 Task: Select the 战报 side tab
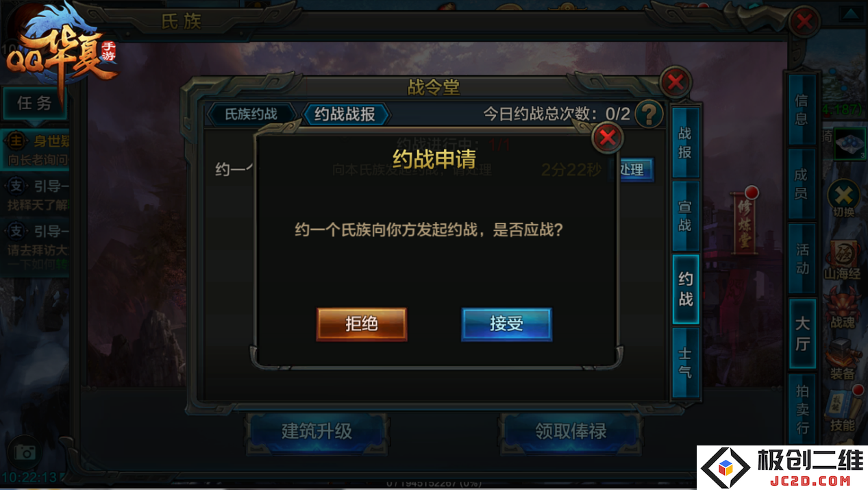click(x=685, y=143)
